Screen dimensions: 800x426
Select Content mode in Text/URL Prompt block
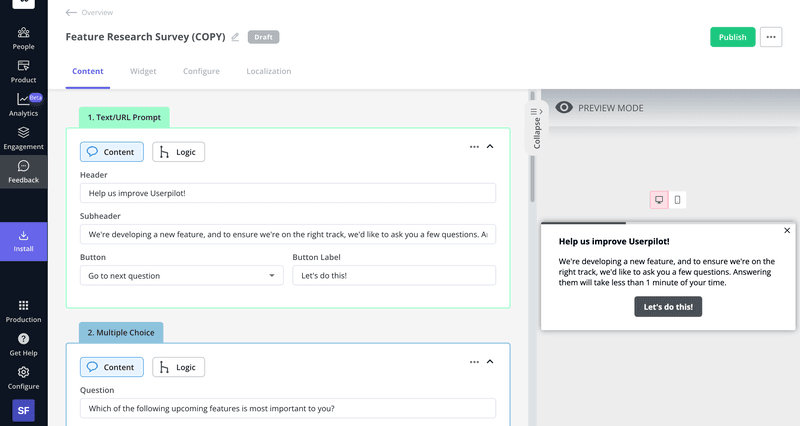(112, 152)
